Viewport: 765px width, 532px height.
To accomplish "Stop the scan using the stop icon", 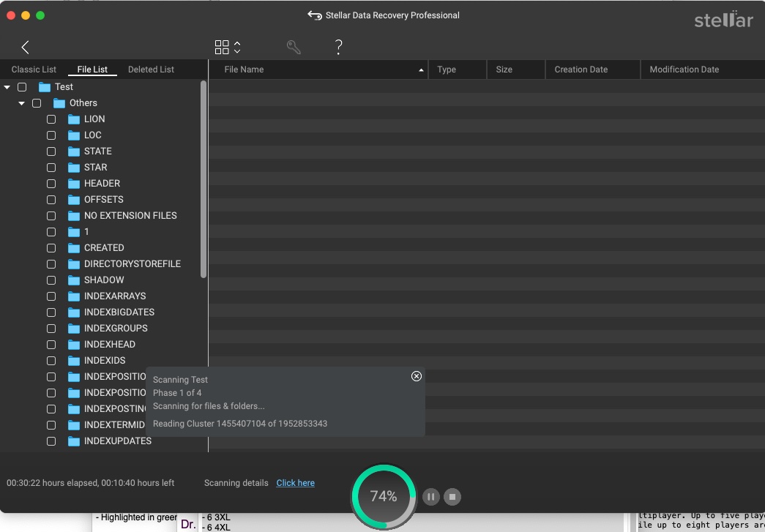I will 452,496.
